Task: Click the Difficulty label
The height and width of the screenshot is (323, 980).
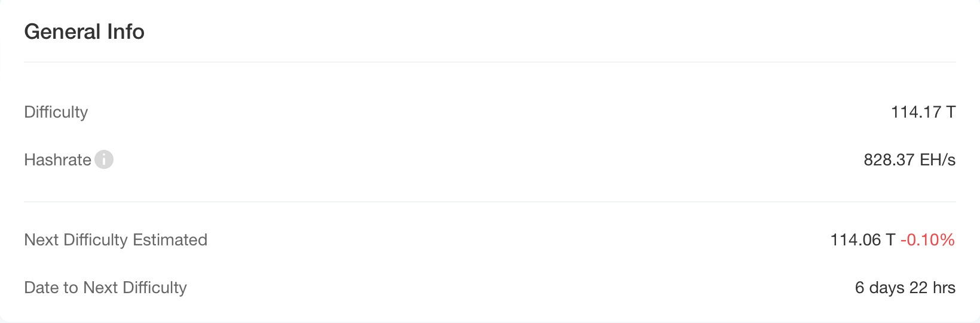Action: click(x=56, y=112)
